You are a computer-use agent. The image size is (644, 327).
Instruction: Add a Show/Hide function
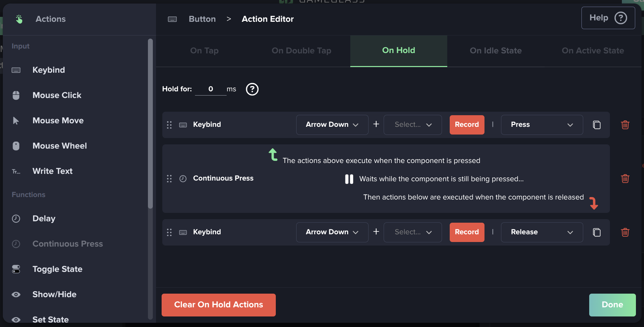point(54,294)
